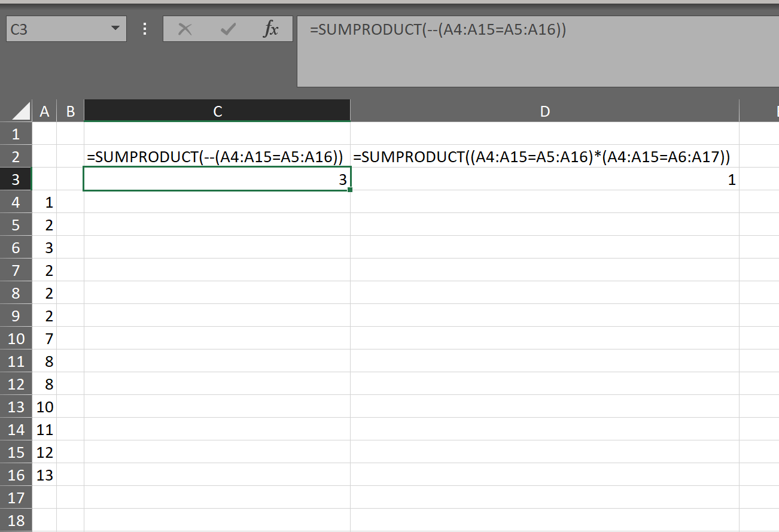This screenshot has height=532, width=779.
Task: Click cell C2 containing the SUMPRODUCT formula text
Action: [x=217, y=156]
